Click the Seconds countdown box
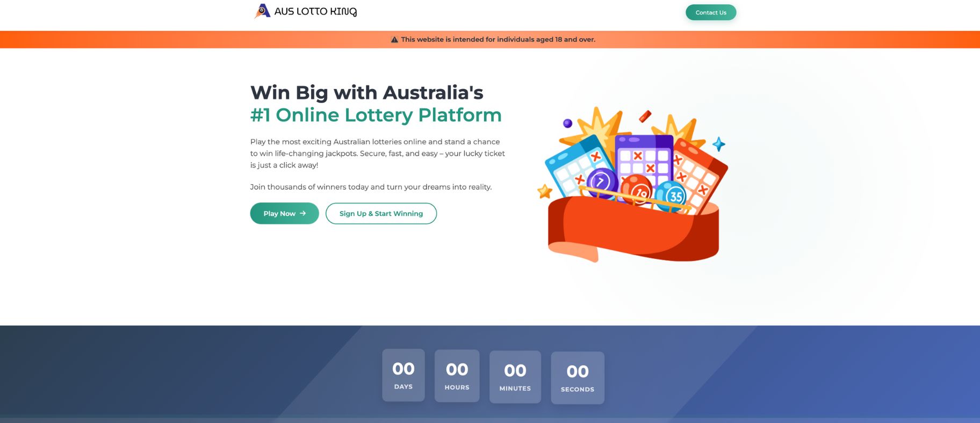 (578, 378)
